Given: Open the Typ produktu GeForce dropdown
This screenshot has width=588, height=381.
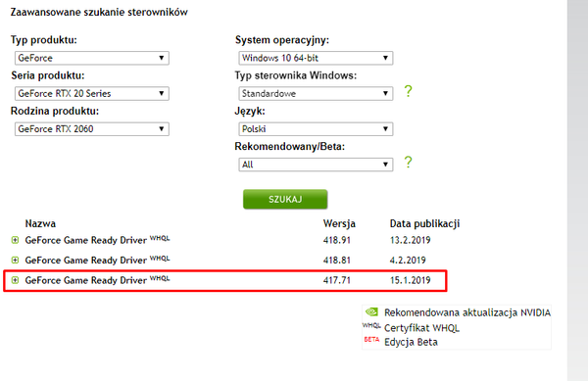Looking at the screenshot, I should 92,58.
